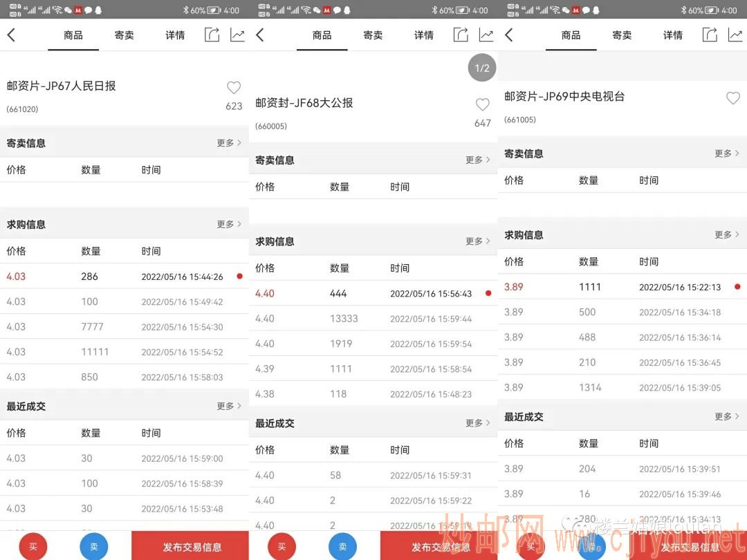Select 商品 tab on JP69中央电视台 screen
The height and width of the screenshot is (560, 747).
(x=571, y=35)
